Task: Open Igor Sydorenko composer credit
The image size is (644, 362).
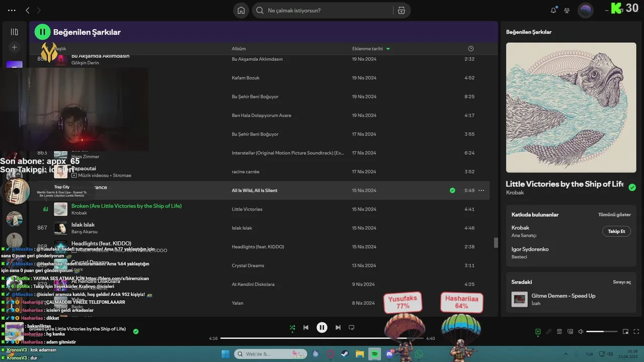Action: click(530, 249)
